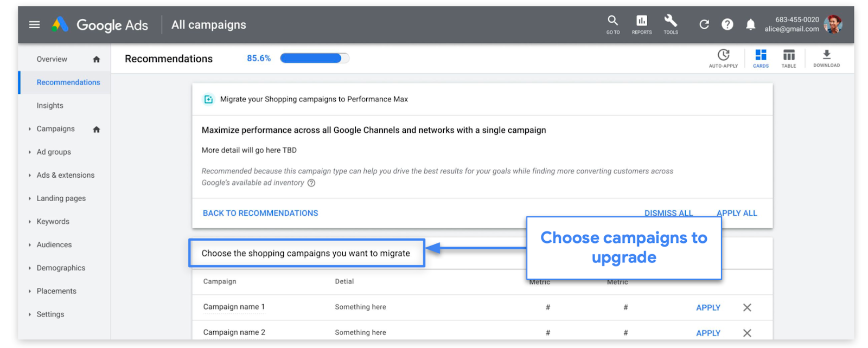Click Apply All

tap(737, 214)
